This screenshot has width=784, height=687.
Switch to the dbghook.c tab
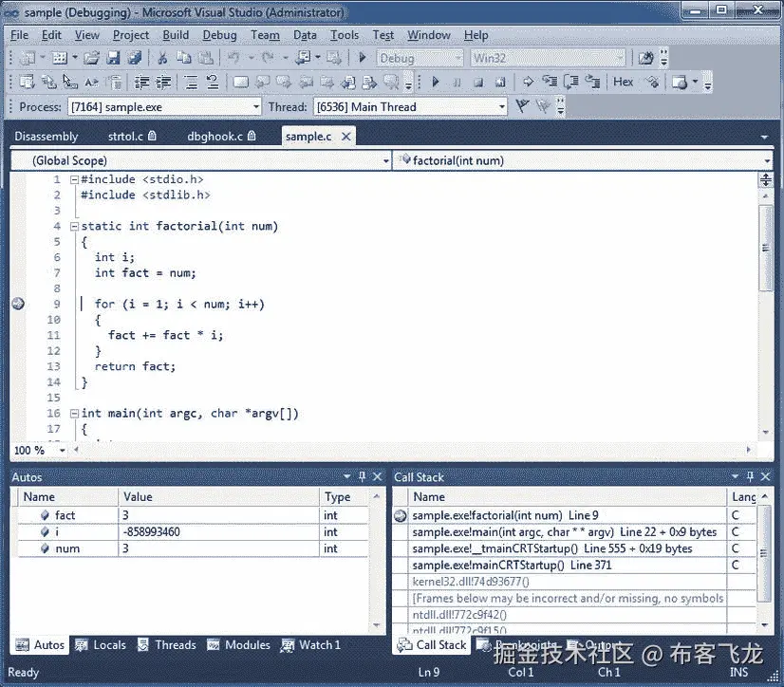221,137
